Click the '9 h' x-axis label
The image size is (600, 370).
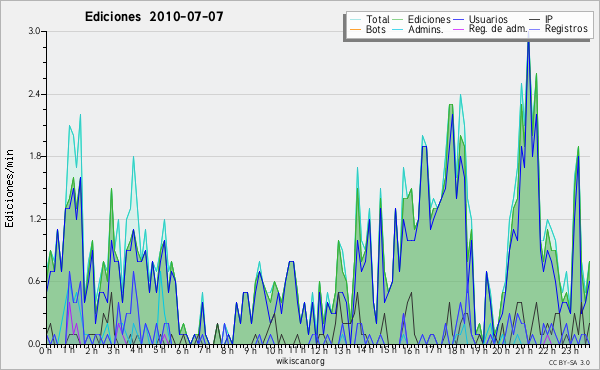[251, 350]
